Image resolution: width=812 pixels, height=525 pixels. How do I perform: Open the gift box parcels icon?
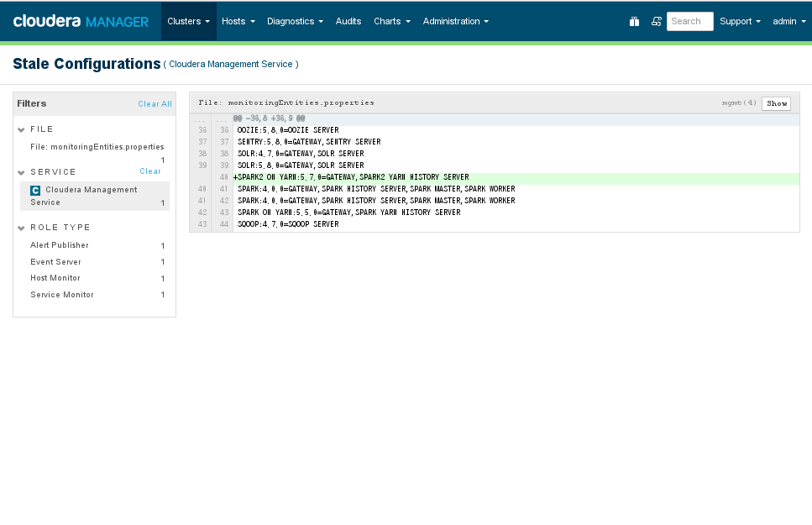pos(634,21)
